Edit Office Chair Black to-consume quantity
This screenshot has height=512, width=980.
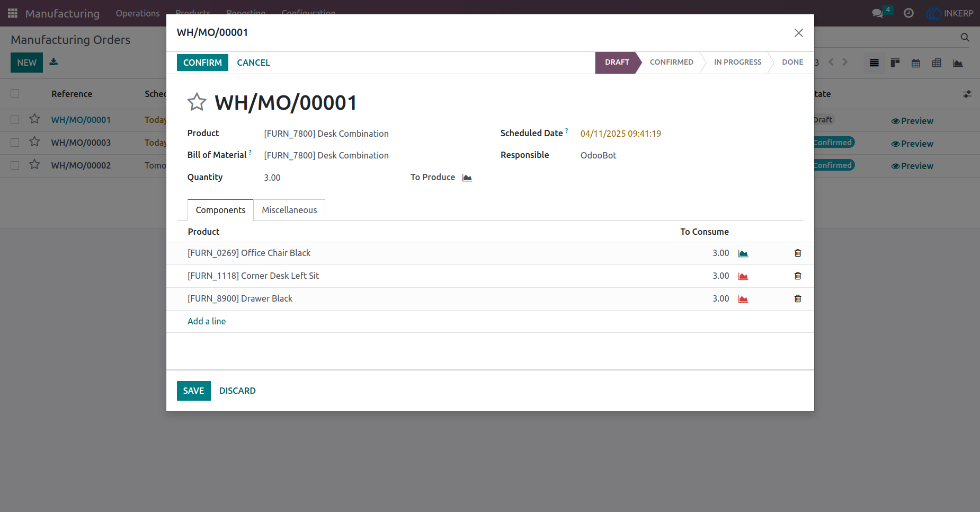pos(720,253)
